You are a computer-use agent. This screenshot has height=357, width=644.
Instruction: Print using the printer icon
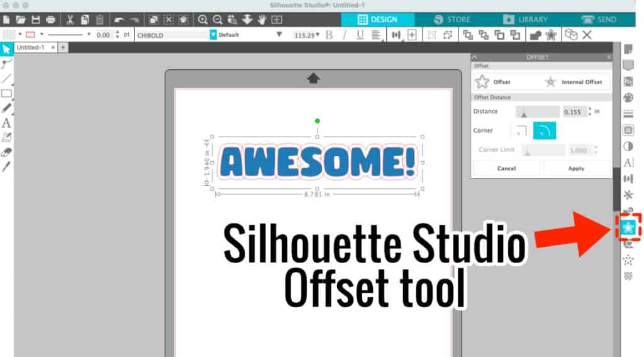tap(50, 20)
